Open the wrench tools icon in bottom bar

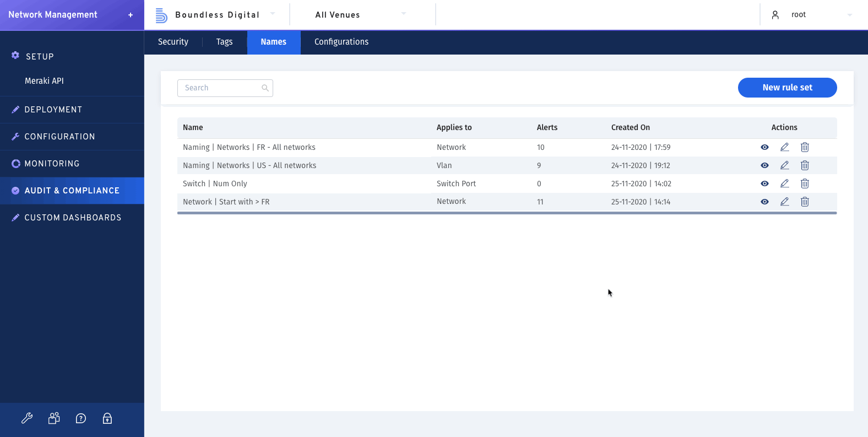coord(27,418)
